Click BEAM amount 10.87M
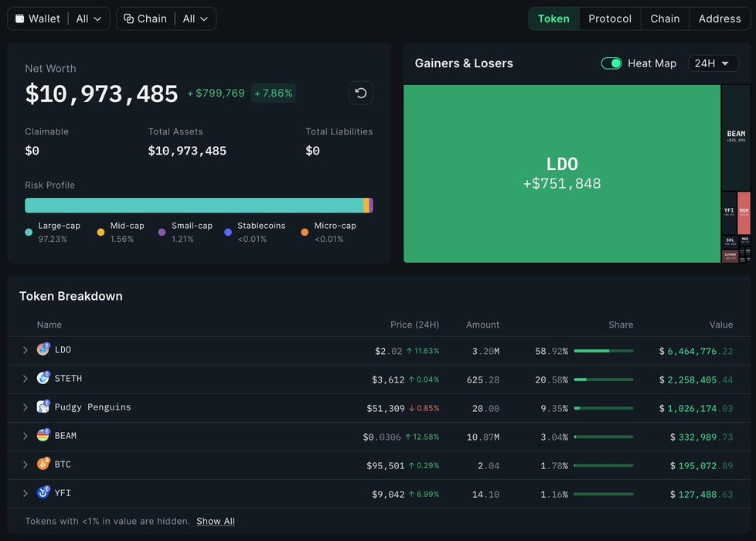The image size is (756, 541). tap(483, 437)
